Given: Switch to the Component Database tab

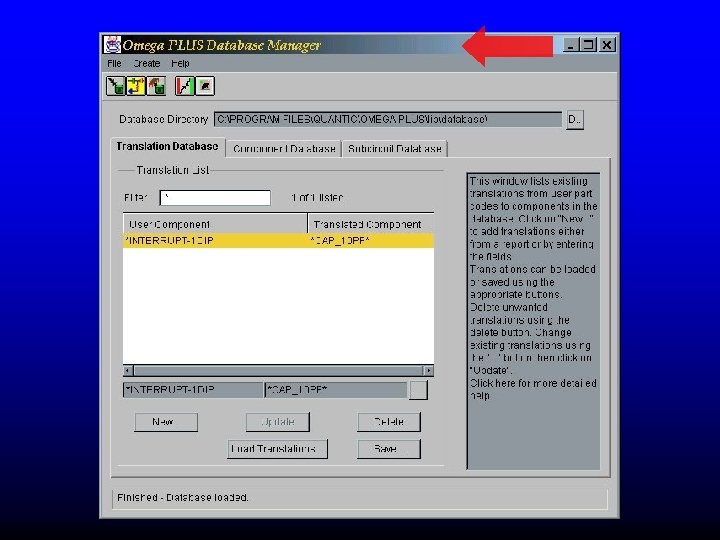Looking at the screenshot, I should [284, 149].
